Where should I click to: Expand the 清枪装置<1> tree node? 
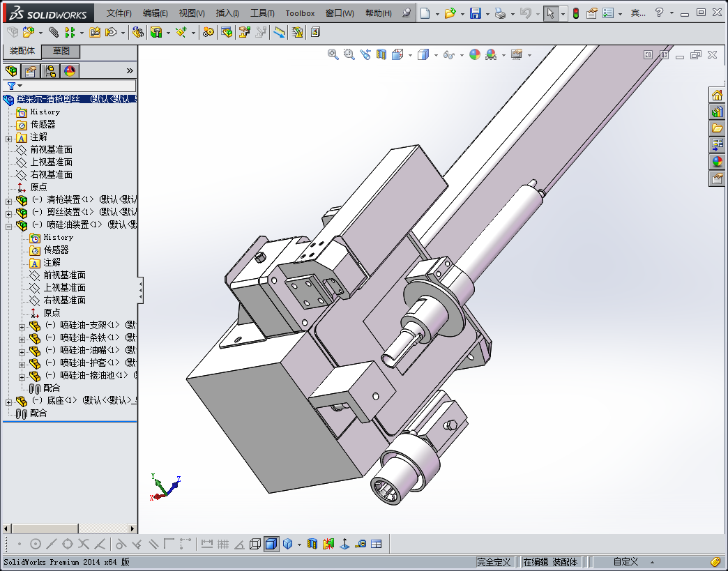click(9, 201)
